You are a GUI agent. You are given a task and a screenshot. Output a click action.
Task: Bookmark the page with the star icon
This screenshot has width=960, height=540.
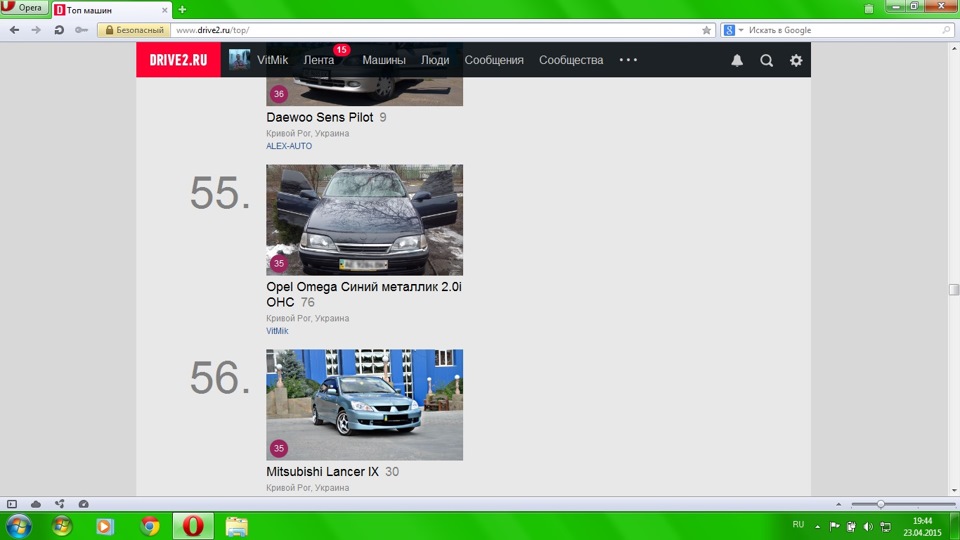coord(707,30)
